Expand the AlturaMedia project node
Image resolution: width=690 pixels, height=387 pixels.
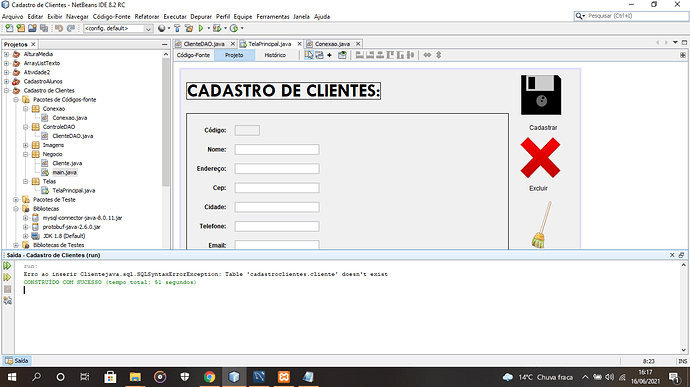point(7,54)
